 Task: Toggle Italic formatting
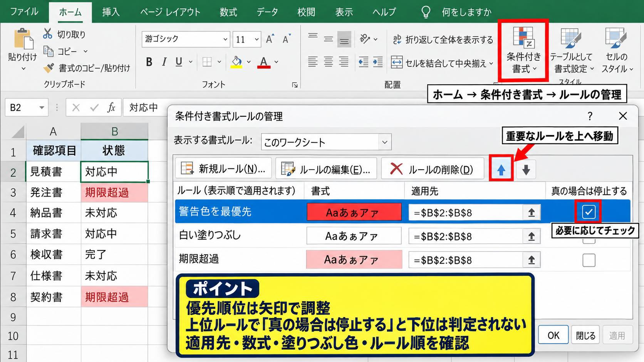(x=164, y=62)
